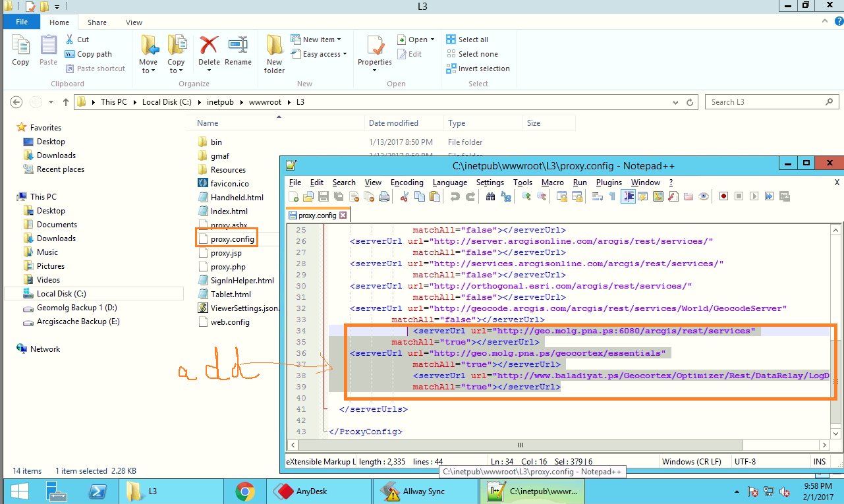The image size is (844, 504).
Task: Run macro multiple times icon
Action: point(769,196)
